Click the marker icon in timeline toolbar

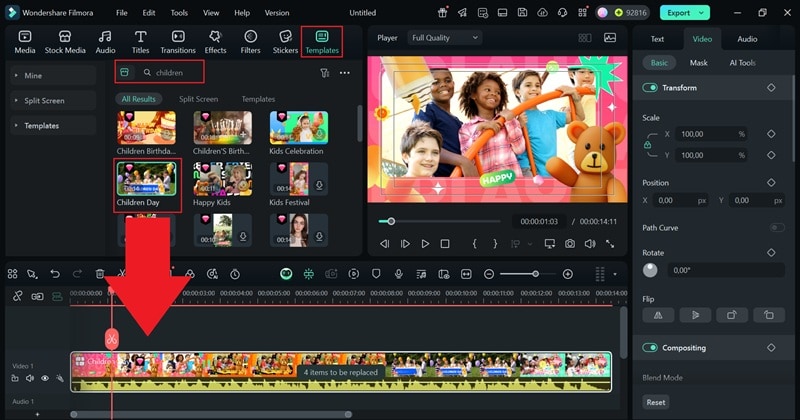(376, 274)
